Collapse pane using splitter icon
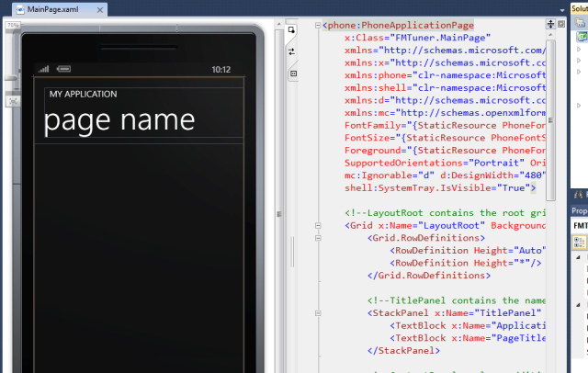Viewport: 588px width, 373px height. [x=294, y=73]
